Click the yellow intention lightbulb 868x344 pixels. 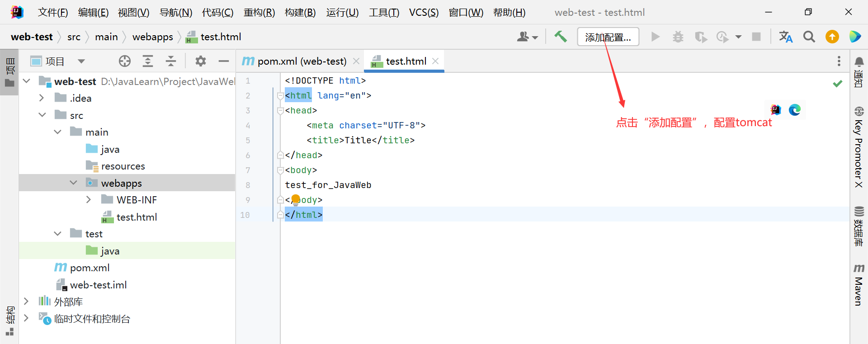pyautogui.click(x=296, y=199)
